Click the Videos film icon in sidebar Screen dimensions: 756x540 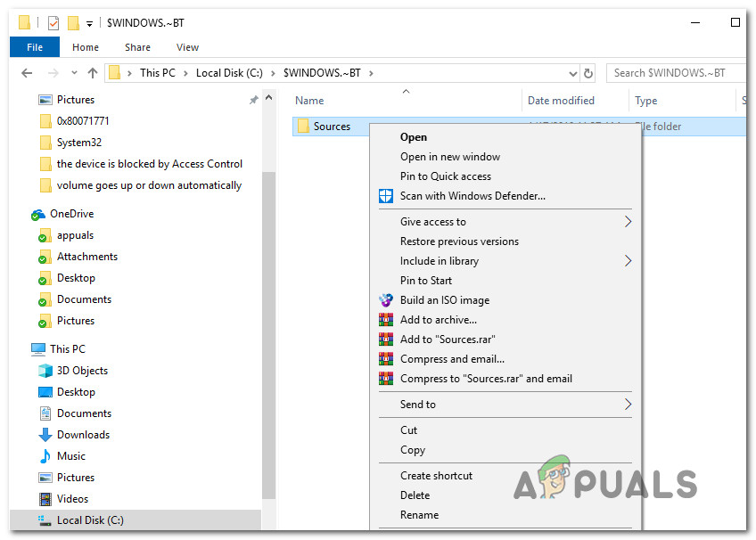[x=45, y=499]
